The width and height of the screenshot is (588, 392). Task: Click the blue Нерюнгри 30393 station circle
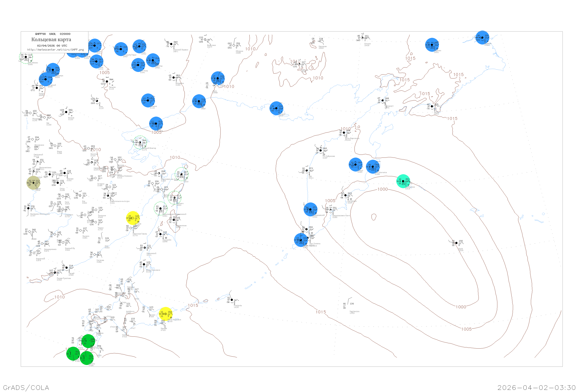53,70
